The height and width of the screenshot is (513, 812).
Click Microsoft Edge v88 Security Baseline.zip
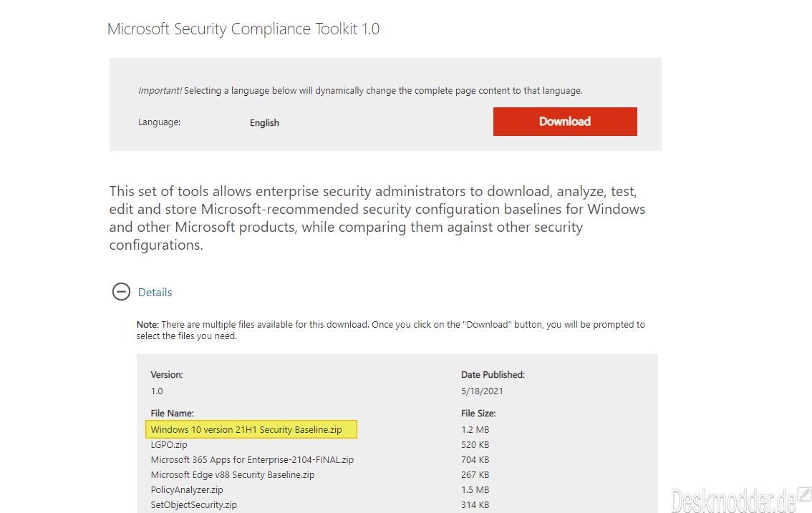pyautogui.click(x=233, y=474)
